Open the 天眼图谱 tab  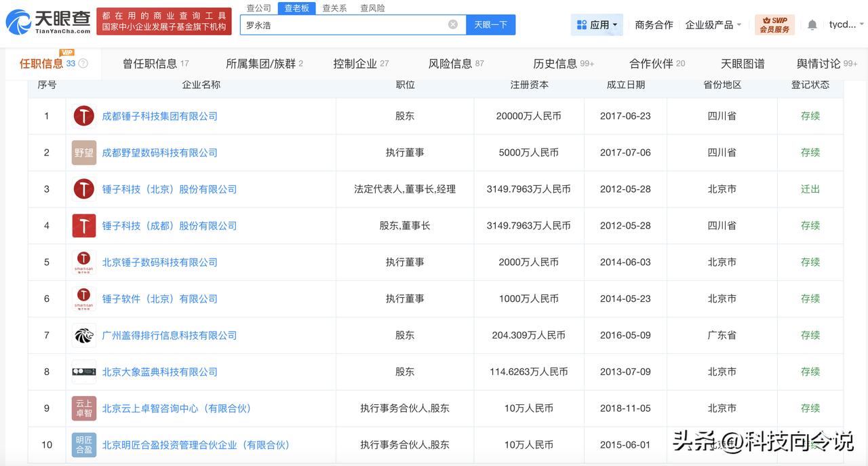click(x=743, y=64)
